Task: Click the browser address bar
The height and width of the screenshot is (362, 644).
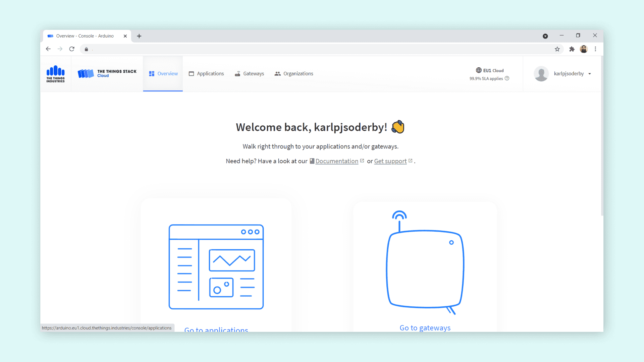Action: tap(319, 49)
